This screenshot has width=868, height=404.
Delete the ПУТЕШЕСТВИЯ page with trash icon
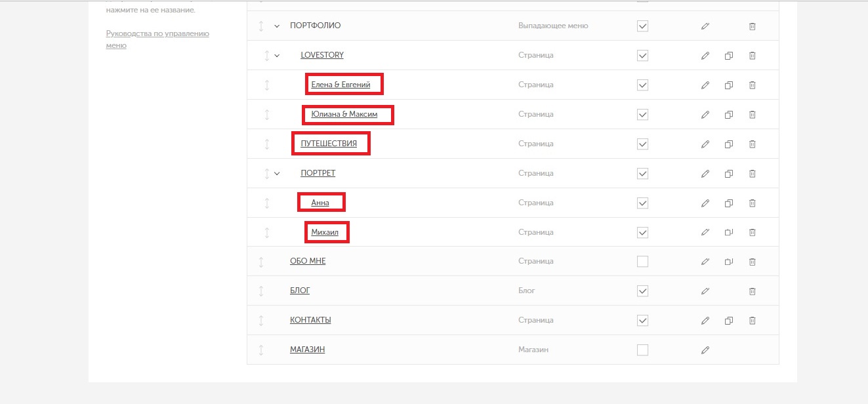click(x=753, y=144)
